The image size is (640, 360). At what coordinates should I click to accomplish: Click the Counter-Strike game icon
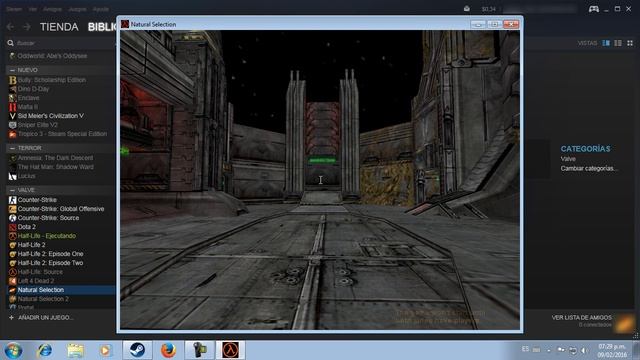click(x=13, y=200)
